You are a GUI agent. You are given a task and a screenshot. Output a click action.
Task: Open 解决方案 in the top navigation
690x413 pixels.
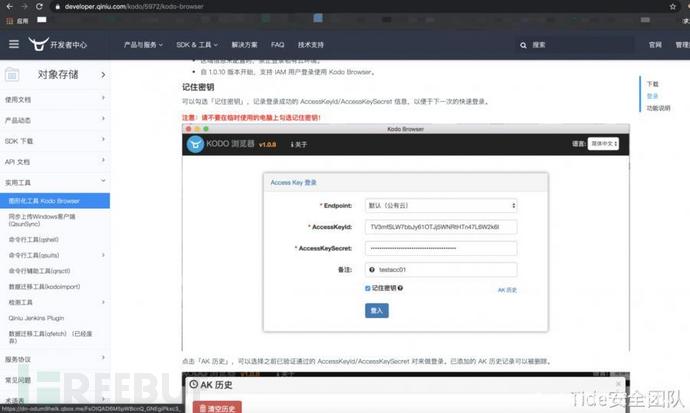(244, 45)
